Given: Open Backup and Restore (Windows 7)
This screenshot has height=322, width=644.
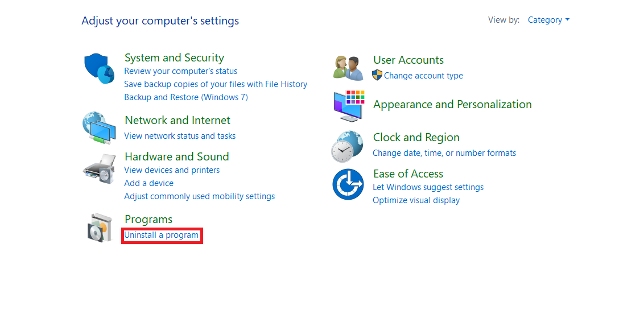Looking at the screenshot, I should [x=186, y=97].
